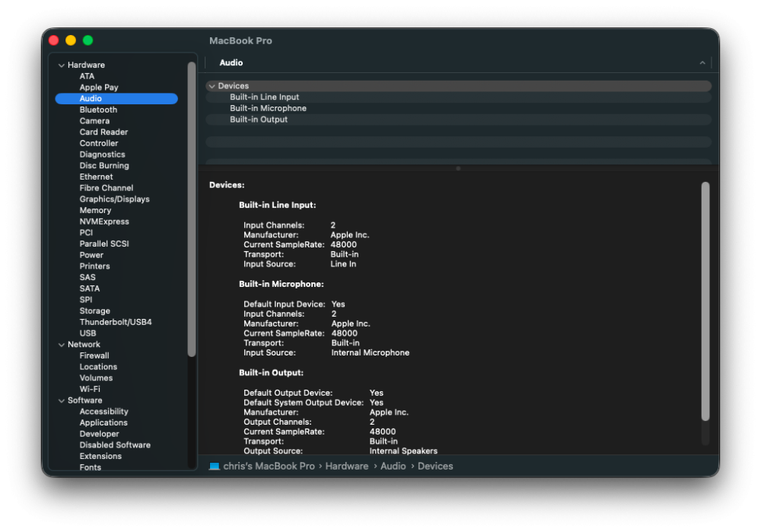
Task: Select Thunderbolt/USB4 entry
Action: [116, 322]
